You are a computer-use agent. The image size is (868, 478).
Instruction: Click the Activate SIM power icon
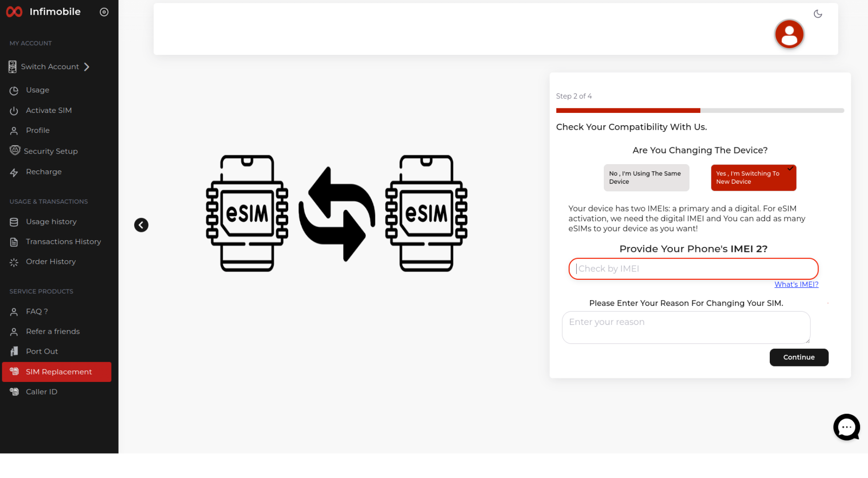14,111
